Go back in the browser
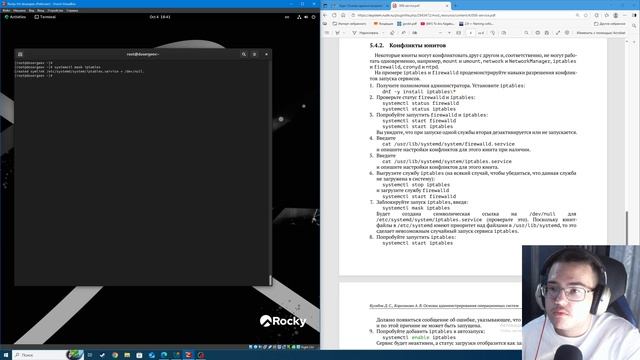 [x=325, y=15]
